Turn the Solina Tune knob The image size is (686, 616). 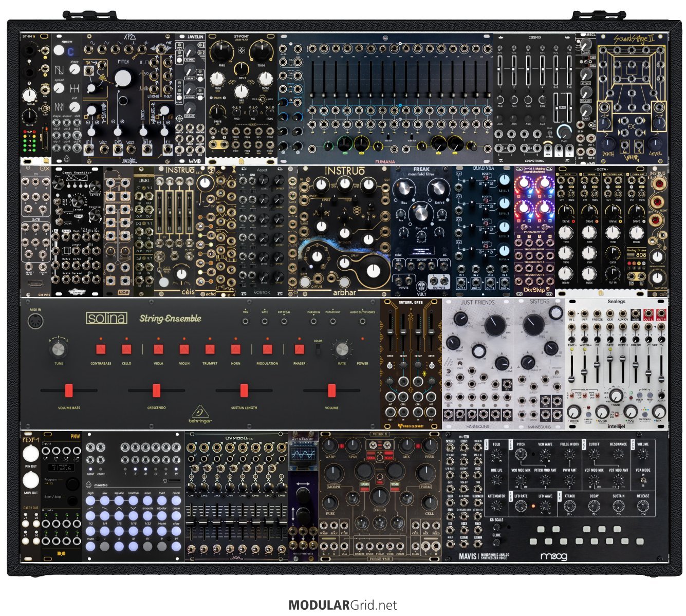click(x=59, y=349)
